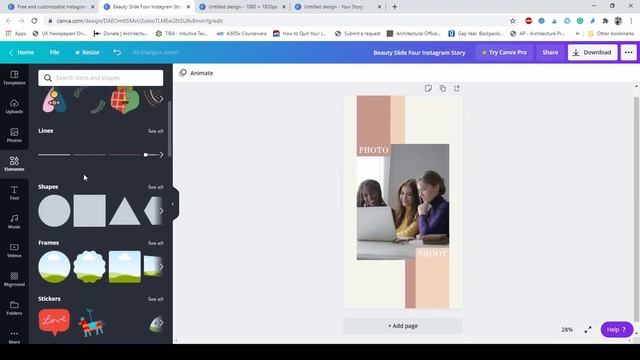Screen dimensions: 640x360
Task: Insert the circle frame
Action: pyautogui.click(x=54, y=267)
